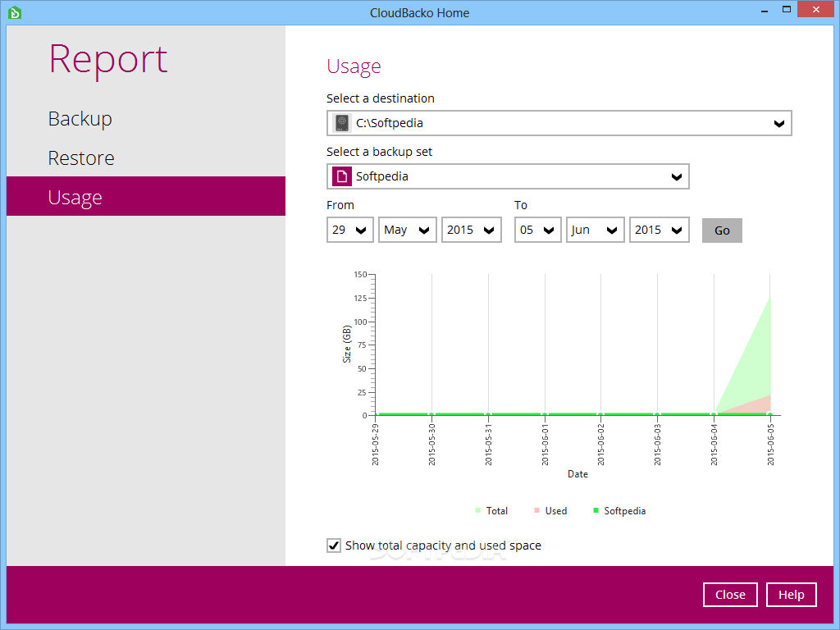
Task: Click the 150 value on Size axis
Action: click(360, 275)
